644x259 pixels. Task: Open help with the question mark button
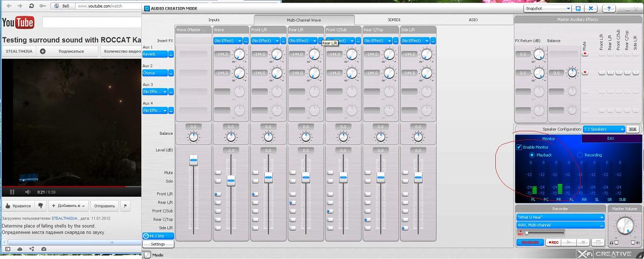coord(609,9)
